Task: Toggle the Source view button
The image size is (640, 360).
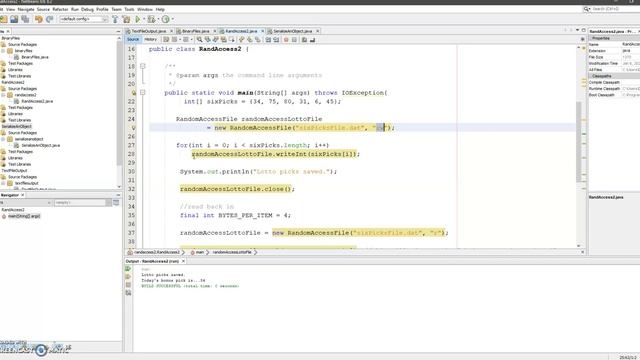Action: coord(133,40)
